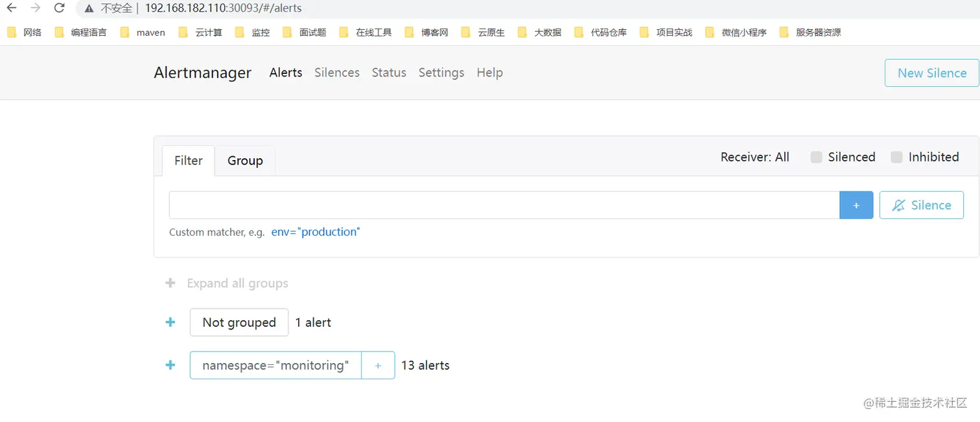The height and width of the screenshot is (422, 980).
Task: Click the blue plus add-matcher button
Action: tap(856, 205)
